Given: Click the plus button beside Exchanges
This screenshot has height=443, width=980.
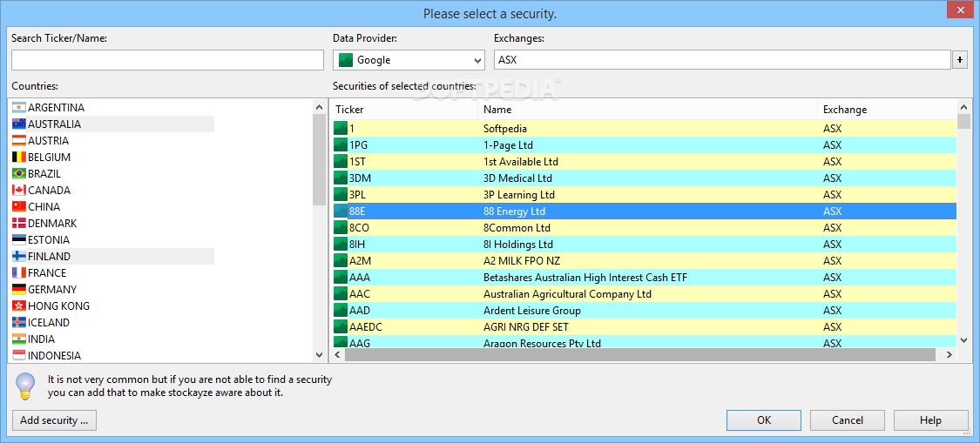Looking at the screenshot, I should (x=960, y=60).
